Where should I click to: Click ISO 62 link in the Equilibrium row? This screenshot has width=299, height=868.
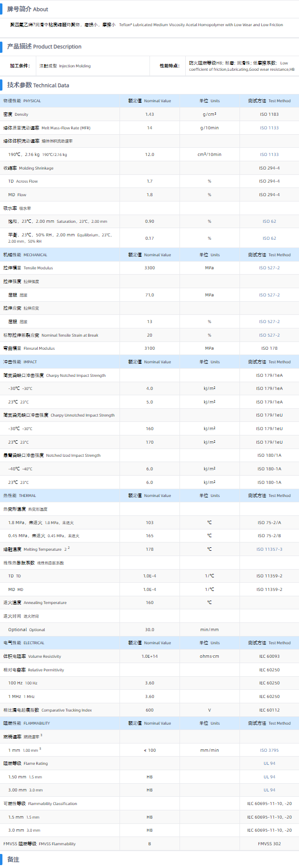coord(269,238)
